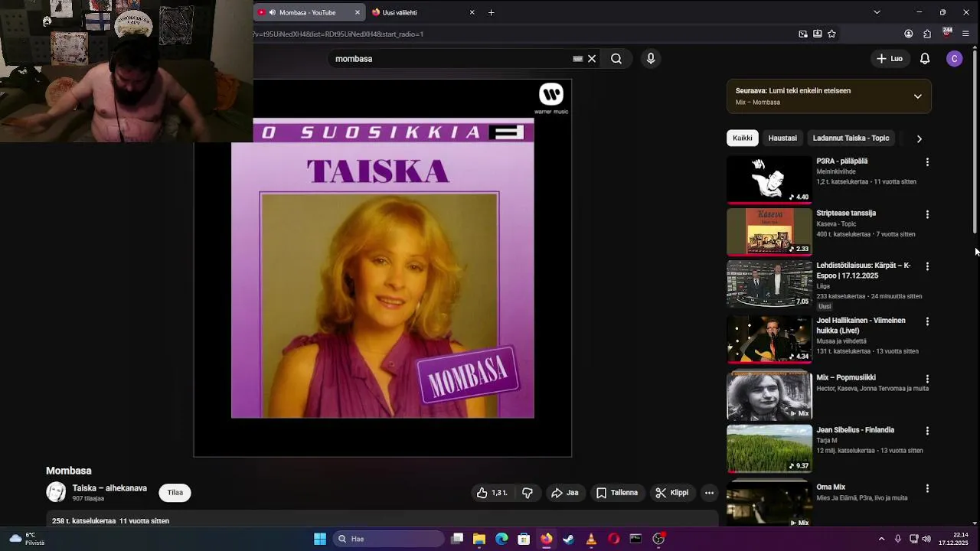Open Lehdistötilaisuus: Kärpät – K-Espoo video title
Viewport: 980px width, 551px height.
[x=863, y=270]
